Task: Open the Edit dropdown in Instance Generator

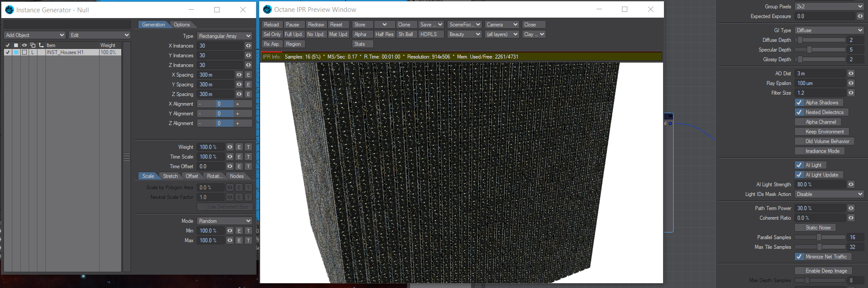Action: 100,35
